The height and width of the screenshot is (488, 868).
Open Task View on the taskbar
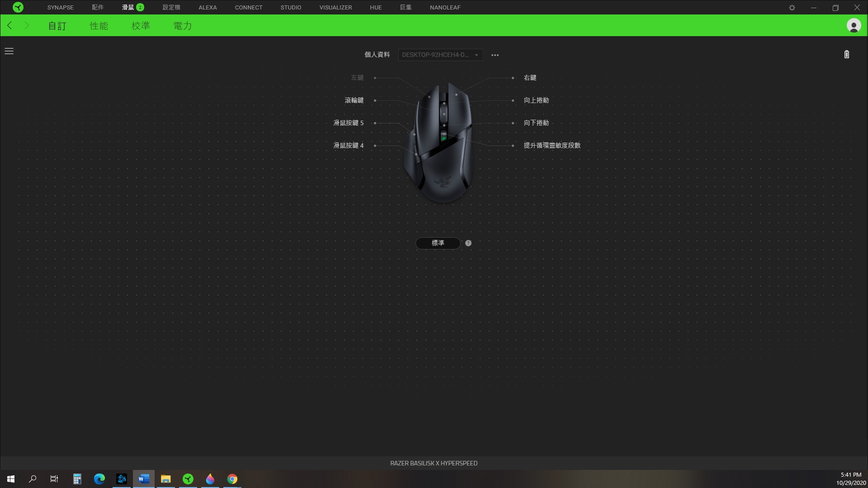pyautogui.click(x=54, y=479)
